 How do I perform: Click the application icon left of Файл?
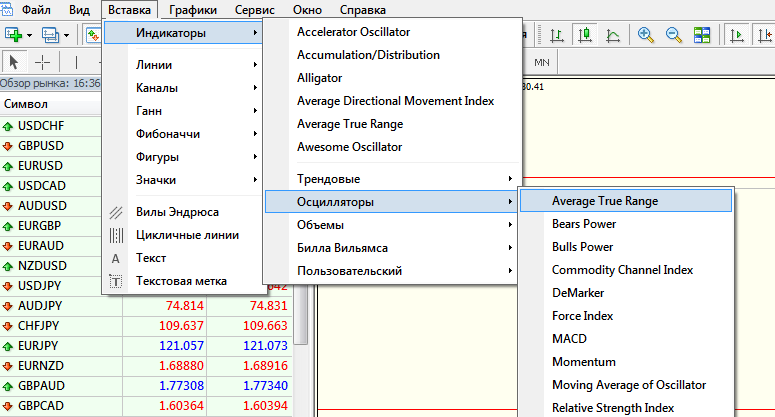pos(7,9)
